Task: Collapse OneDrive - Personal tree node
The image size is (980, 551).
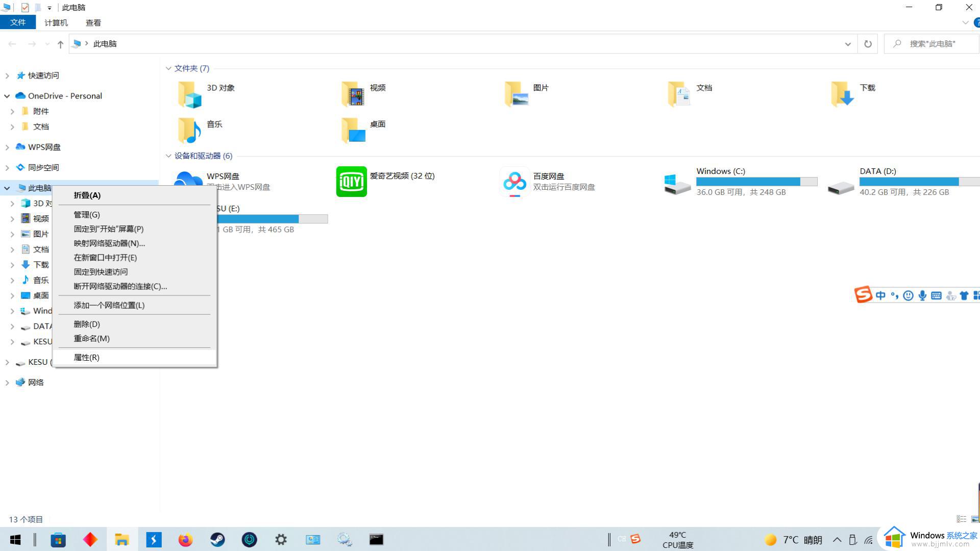Action: click(7, 96)
